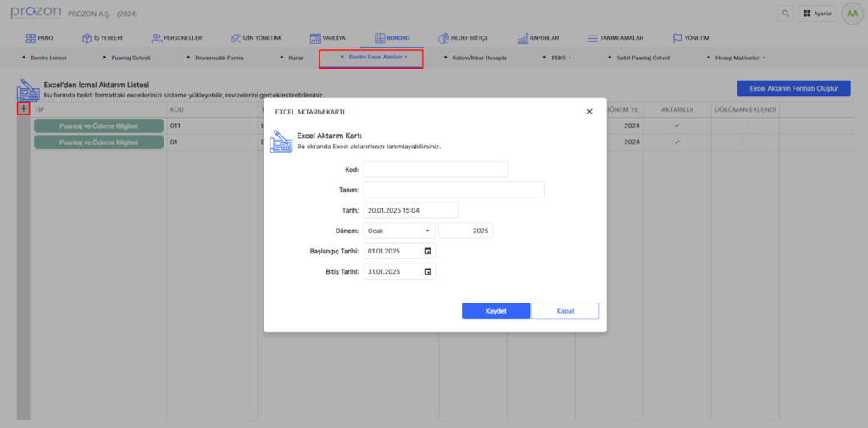This screenshot has width=868, height=428.
Task: Close the Excel Aktarım Kartı dialog
Action: (x=589, y=112)
